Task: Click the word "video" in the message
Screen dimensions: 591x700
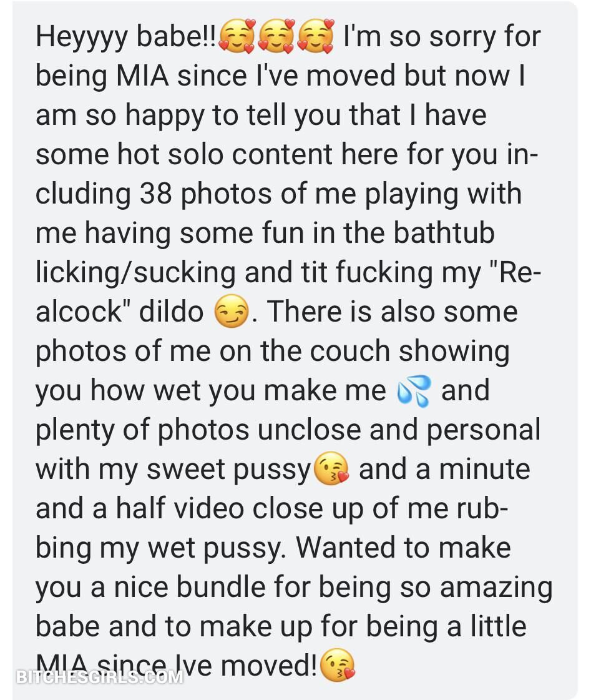Action: click(208, 508)
